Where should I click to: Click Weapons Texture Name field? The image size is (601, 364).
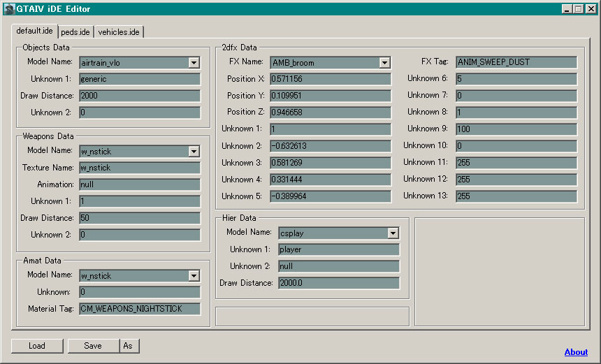tap(140, 168)
